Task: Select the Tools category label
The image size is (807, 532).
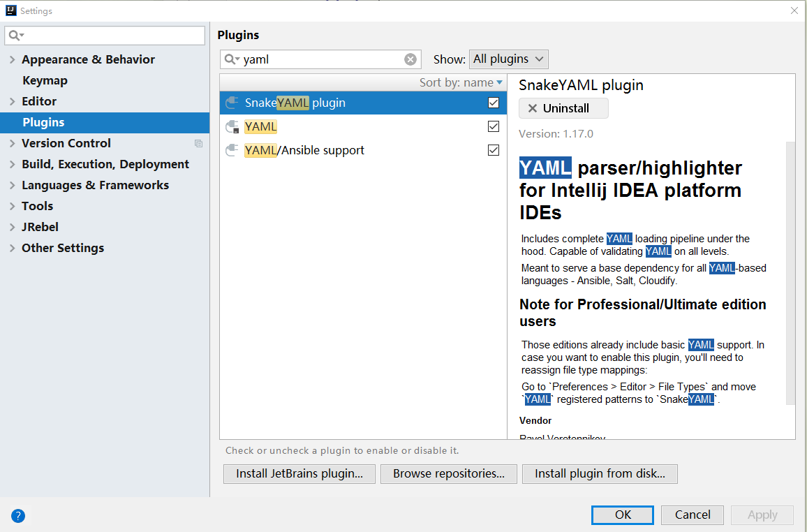Action: pos(37,207)
